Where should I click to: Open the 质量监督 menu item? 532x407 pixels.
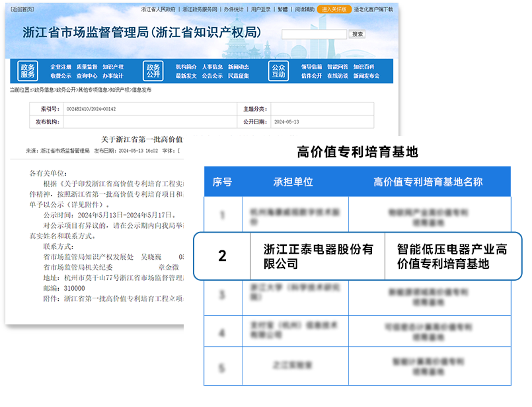[x=87, y=67]
